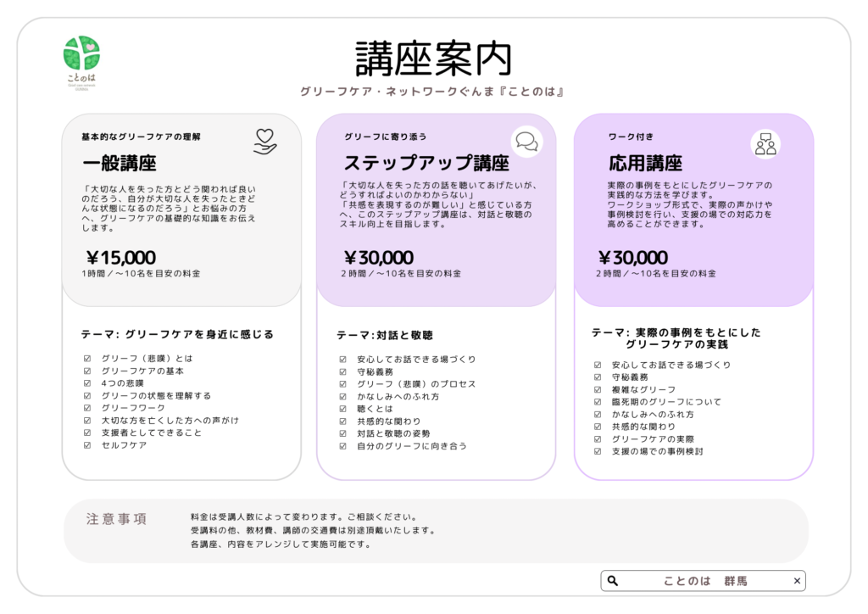Screen dimensions: 868x614
Task: Select the 応用講座 course heading
Action: [645, 163]
